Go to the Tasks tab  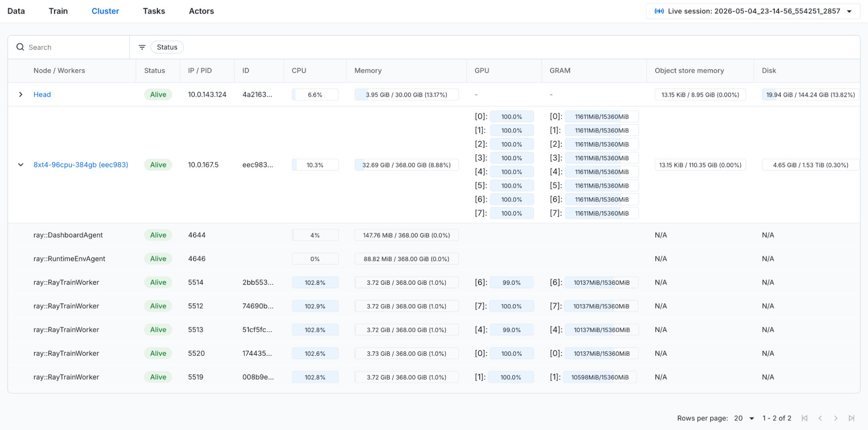coord(154,11)
